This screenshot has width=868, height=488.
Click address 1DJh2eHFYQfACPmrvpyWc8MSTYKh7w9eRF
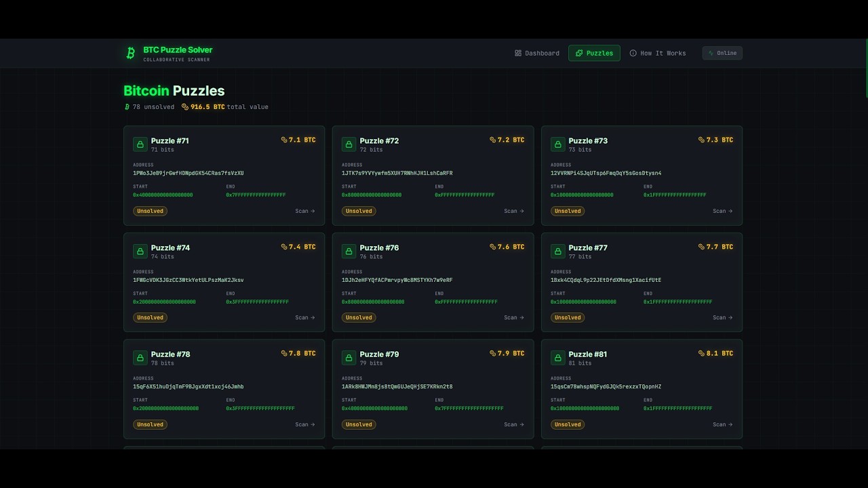click(397, 280)
